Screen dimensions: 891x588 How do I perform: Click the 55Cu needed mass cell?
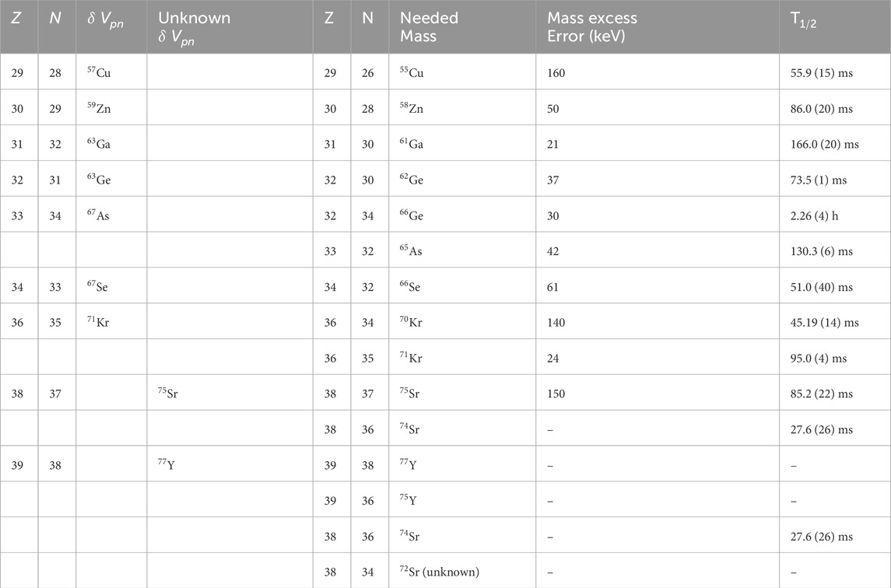tap(412, 73)
